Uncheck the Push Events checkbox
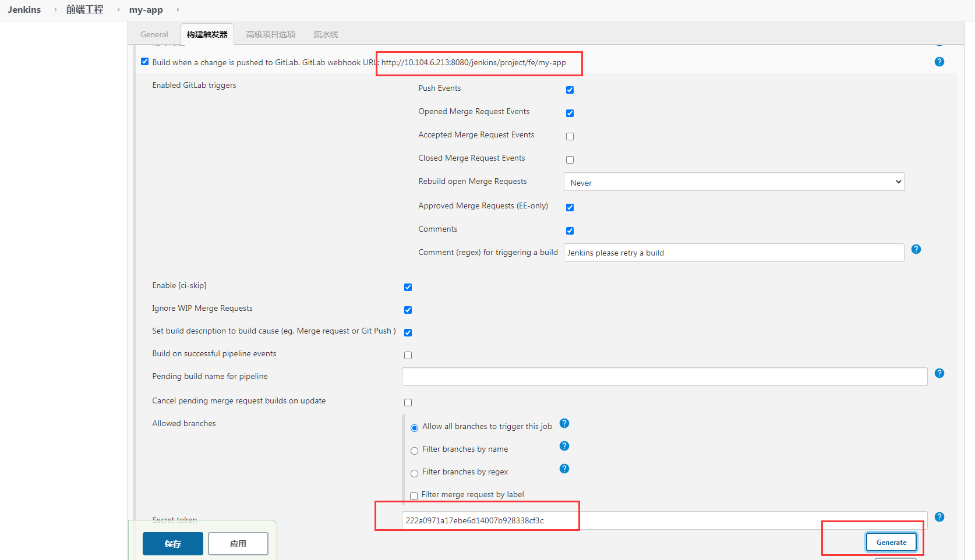The height and width of the screenshot is (560, 975). click(570, 90)
